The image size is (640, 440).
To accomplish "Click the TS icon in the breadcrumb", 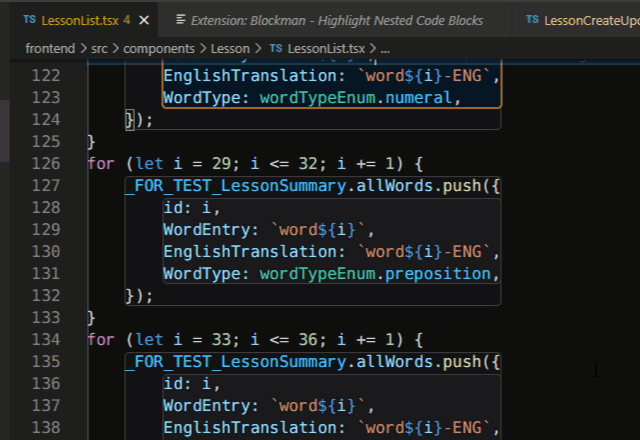I will 276,48.
